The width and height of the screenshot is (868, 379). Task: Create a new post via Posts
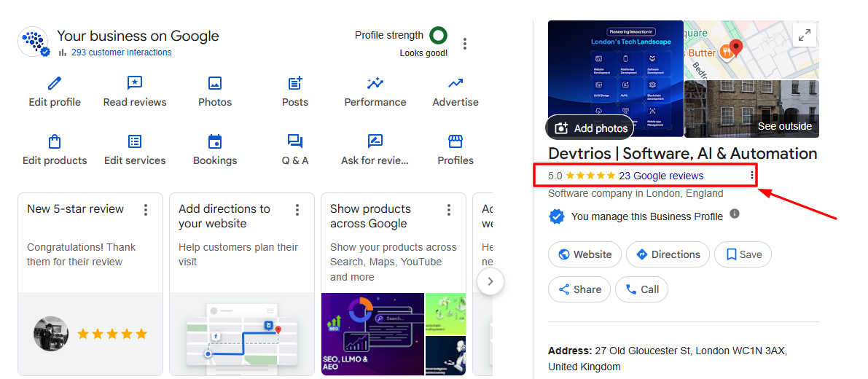[295, 92]
